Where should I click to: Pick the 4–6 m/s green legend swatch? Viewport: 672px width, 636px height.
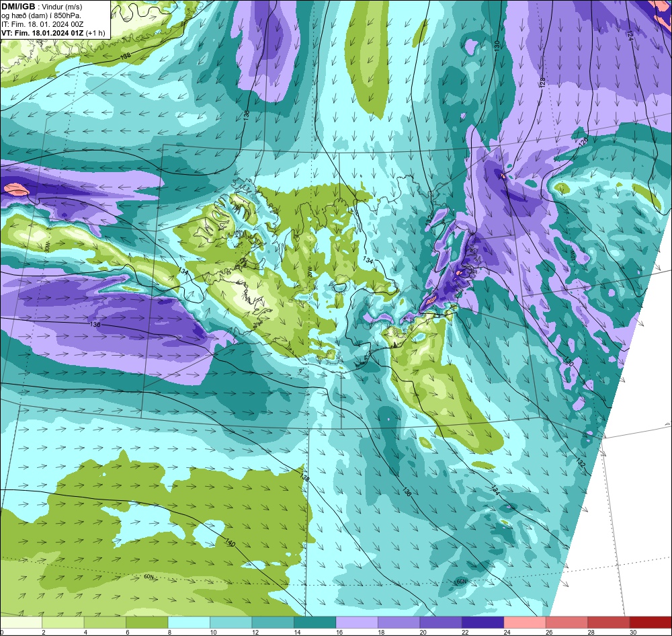pyautogui.click(x=105, y=623)
